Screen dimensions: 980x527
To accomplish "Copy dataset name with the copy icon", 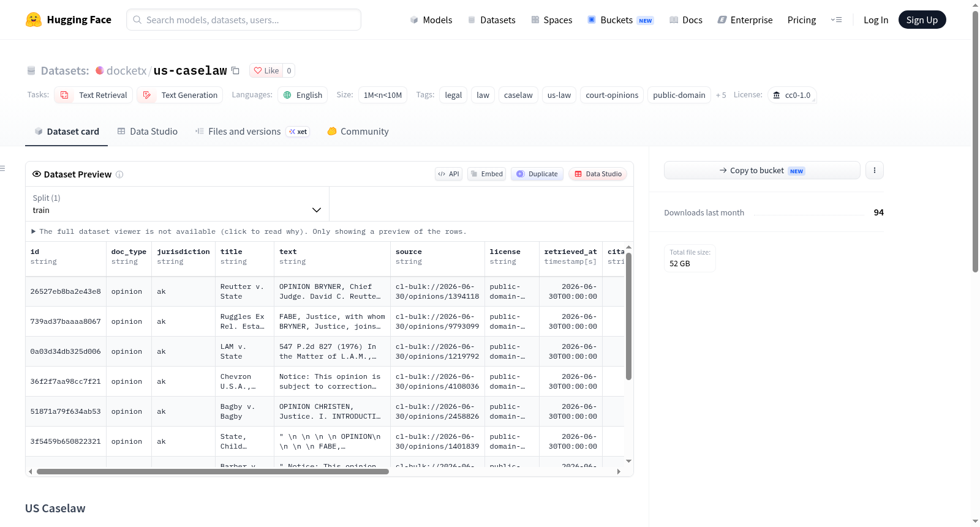I will point(235,70).
